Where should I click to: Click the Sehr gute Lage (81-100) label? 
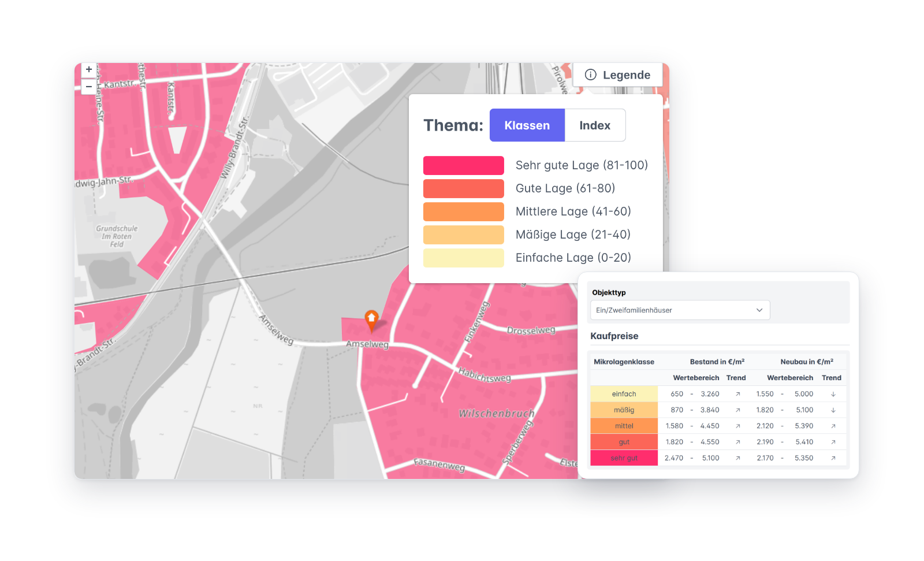tap(582, 165)
